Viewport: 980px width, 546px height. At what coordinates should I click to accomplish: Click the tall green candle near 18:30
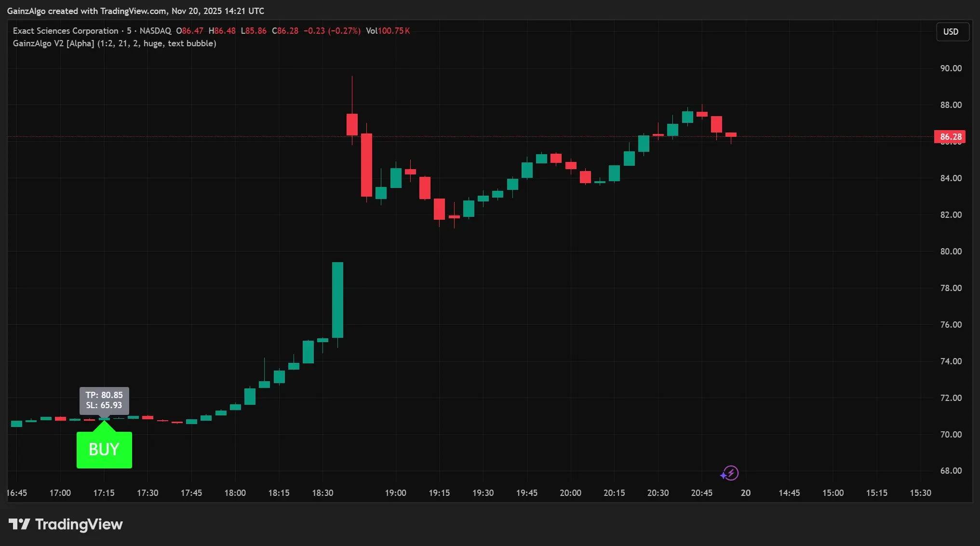point(337,300)
